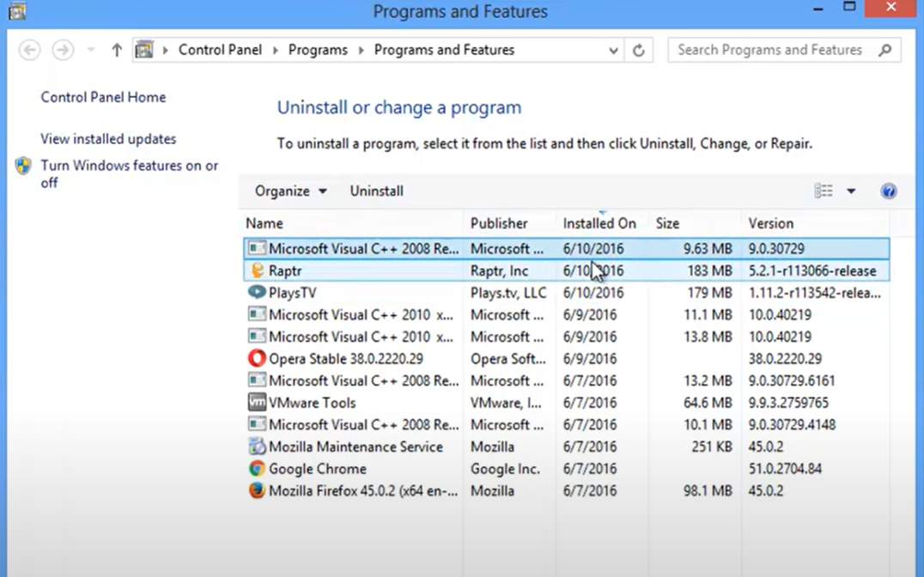Image resolution: width=924 pixels, height=577 pixels.
Task: Click View installed updates link
Action: [107, 138]
